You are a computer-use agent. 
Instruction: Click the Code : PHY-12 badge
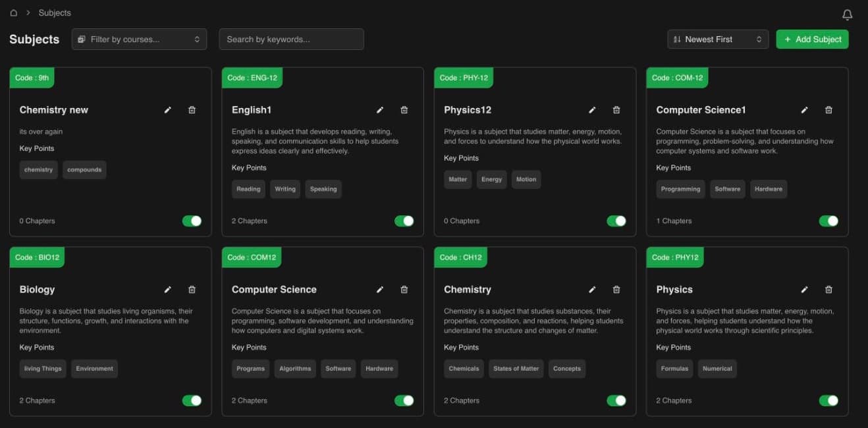[x=464, y=78]
